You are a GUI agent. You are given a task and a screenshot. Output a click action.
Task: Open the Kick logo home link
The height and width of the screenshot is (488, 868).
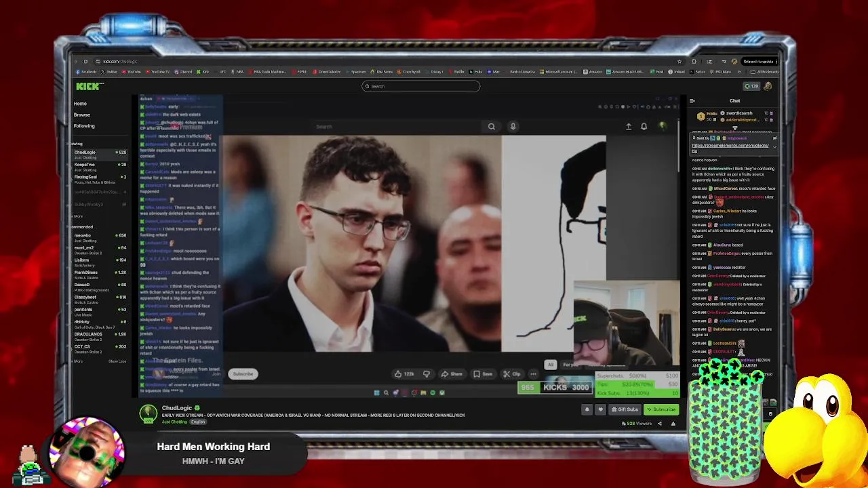pyautogui.click(x=90, y=86)
